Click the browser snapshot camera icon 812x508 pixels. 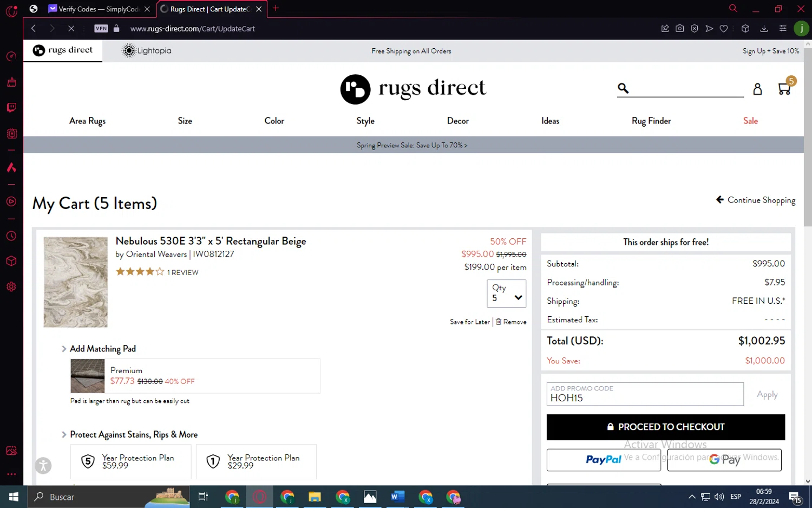point(679,28)
